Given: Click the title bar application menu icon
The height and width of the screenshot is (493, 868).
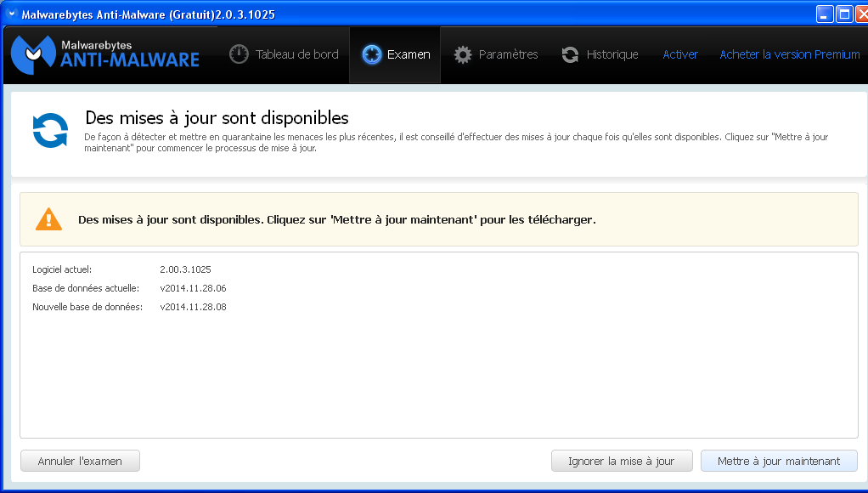Looking at the screenshot, I should coord(11,14).
